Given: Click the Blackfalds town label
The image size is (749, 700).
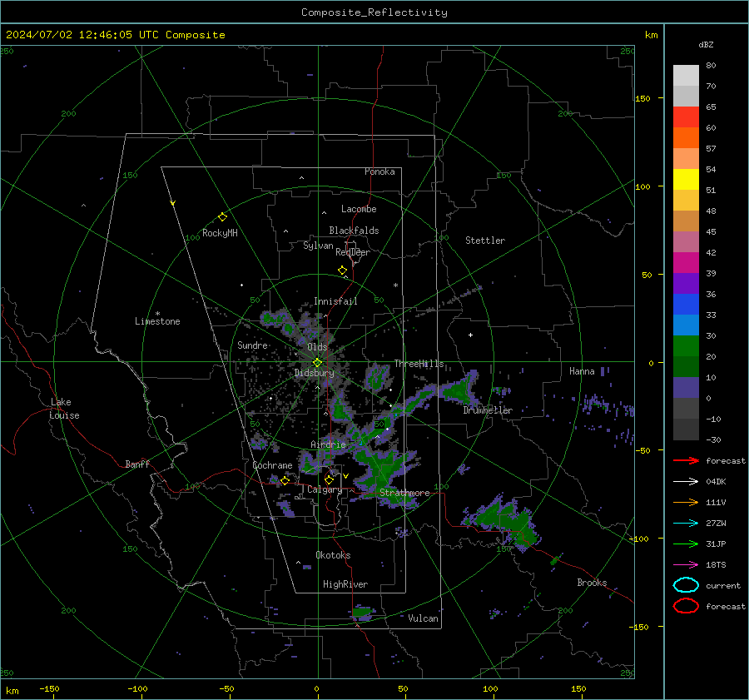Looking at the screenshot, I should pyautogui.click(x=354, y=231).
